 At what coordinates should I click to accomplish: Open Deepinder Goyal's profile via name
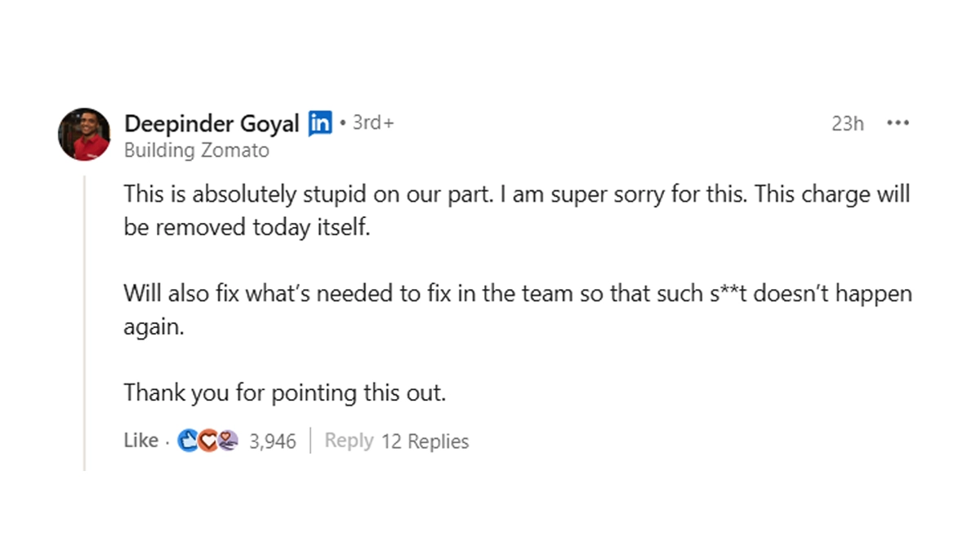212,124
